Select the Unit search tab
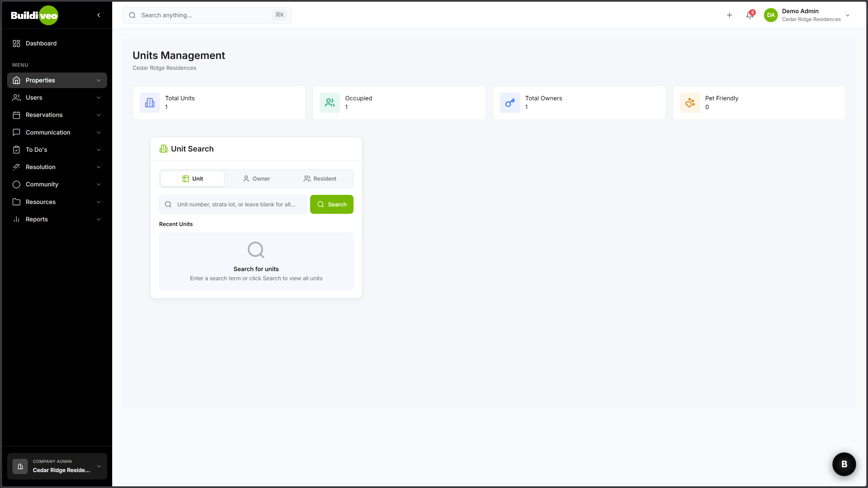This screenshot has height=488, width=868. point(193,179)
